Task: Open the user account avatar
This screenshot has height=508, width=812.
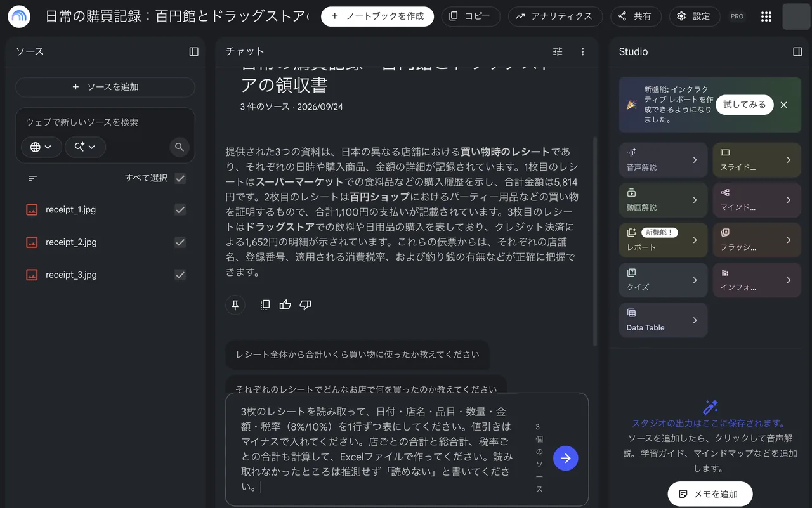Action: click(797, 16)
